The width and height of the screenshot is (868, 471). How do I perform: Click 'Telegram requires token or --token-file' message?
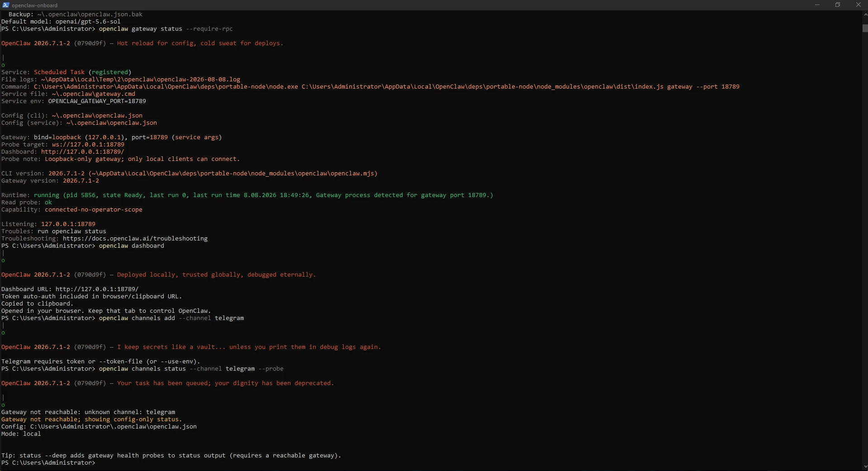point(101,362)
